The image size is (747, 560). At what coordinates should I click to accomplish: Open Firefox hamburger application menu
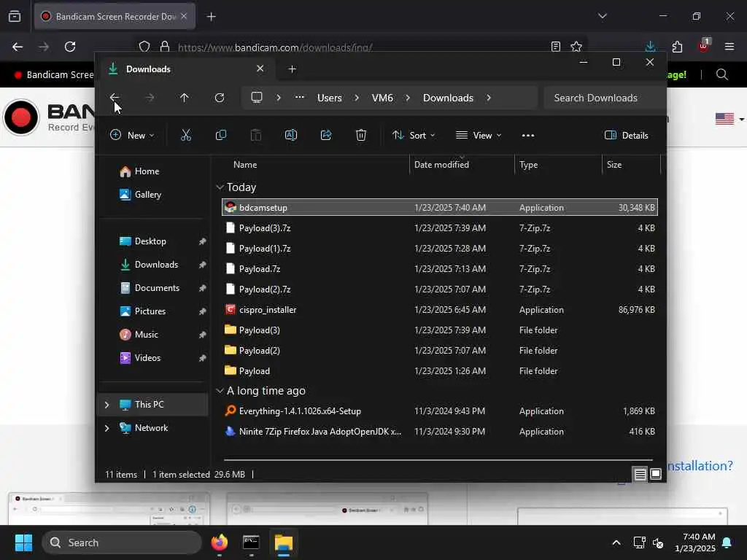(x=729, y=47)
